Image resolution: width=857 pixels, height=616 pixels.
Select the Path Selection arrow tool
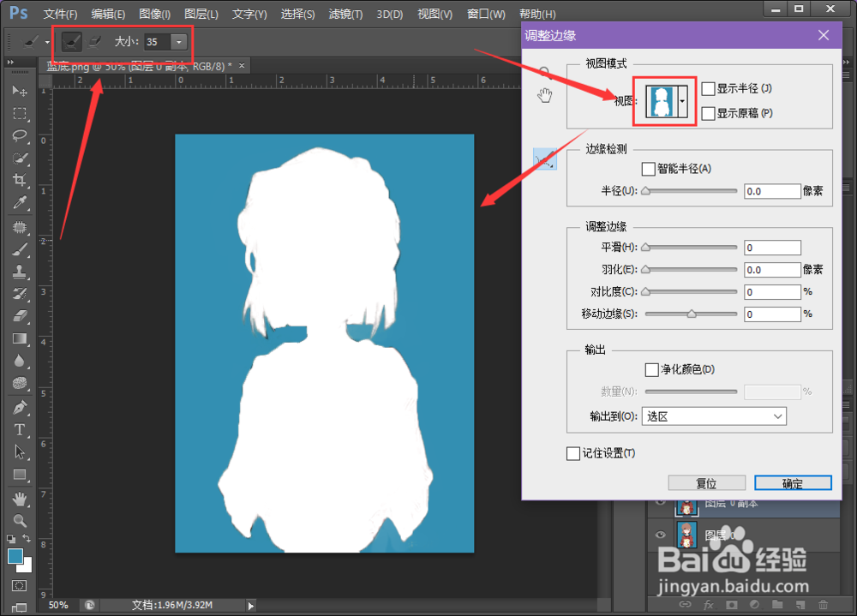[20, 452]
